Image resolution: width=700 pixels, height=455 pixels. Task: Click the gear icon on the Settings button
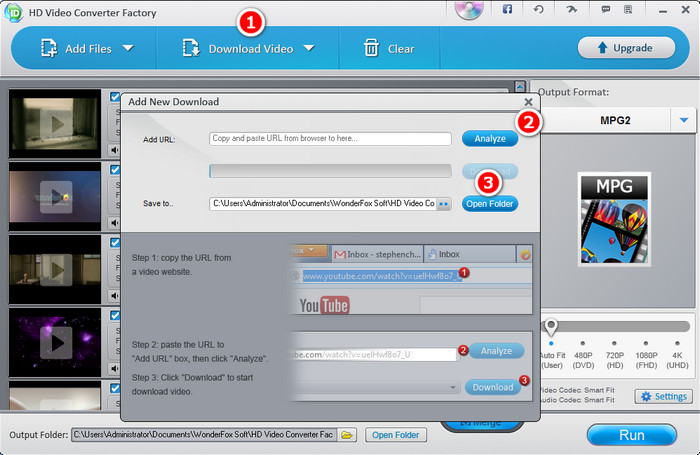(646, 396)
